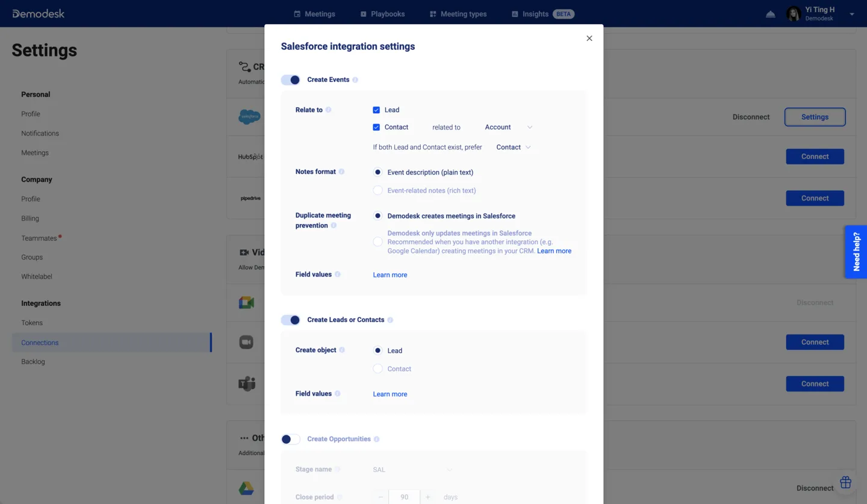Click the Google Drive icon
The image size is (867, 504).
(246, 488)
